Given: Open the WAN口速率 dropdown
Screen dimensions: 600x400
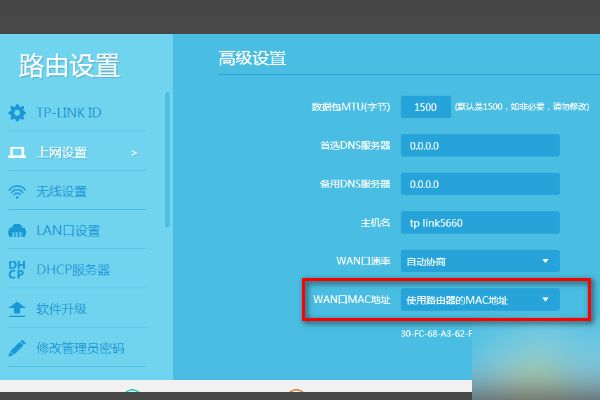Looking at the screenshot, I should pyautogui.click(x=480, y=261).
